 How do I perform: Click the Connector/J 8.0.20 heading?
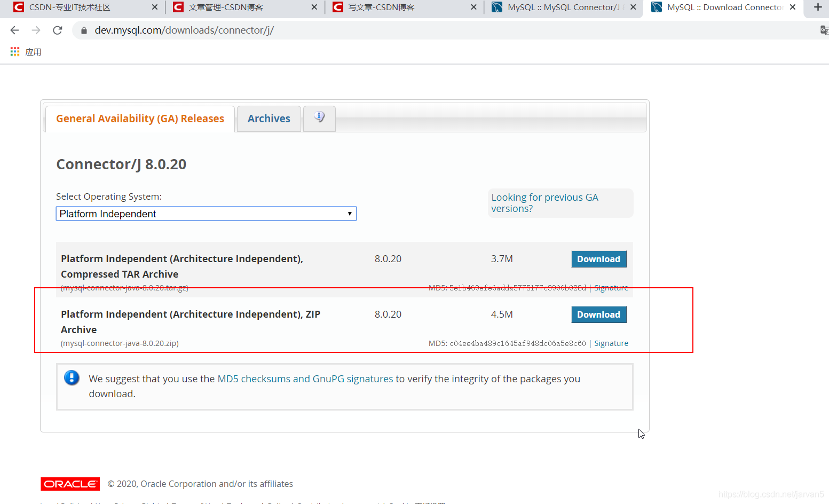click(121, 164)
